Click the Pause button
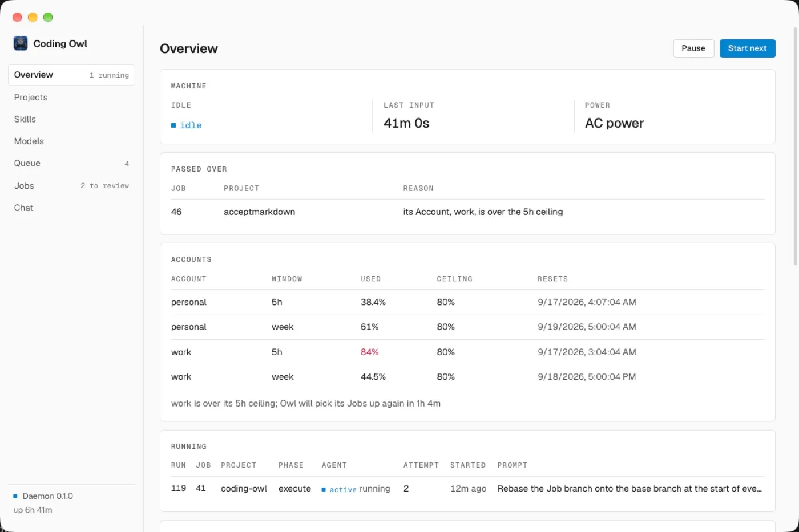799x532 pixels. pyautogui.click(x=693, y=48)
